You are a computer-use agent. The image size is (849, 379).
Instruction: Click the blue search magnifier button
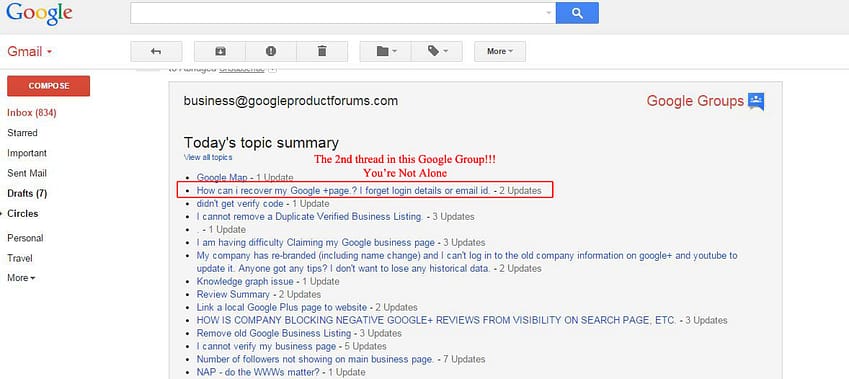pos(577,13)
